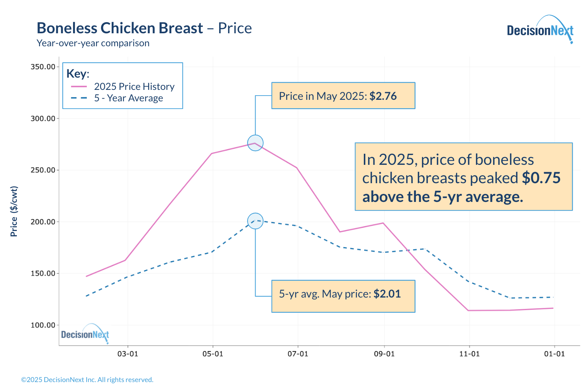The height and width of the screenshot is (392, 588).
Task: Click the dashed blue line swatch in the Key
Action: pyautogui.click(x=79, y=98)
